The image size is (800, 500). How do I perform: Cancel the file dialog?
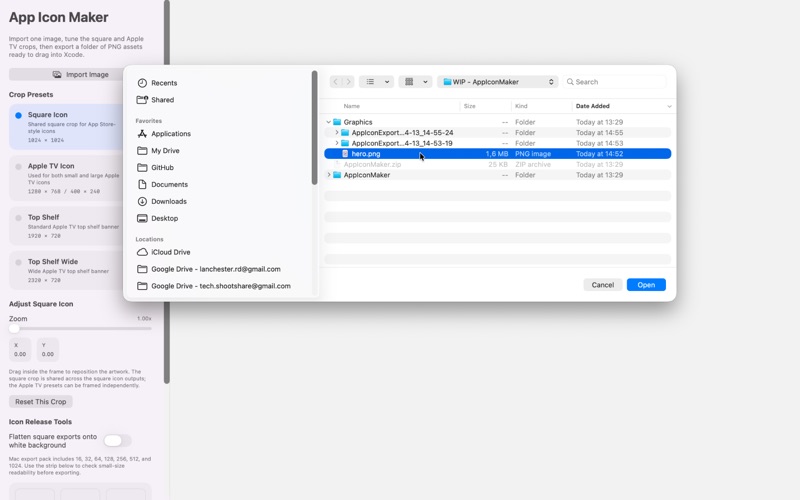pos(603,285)
